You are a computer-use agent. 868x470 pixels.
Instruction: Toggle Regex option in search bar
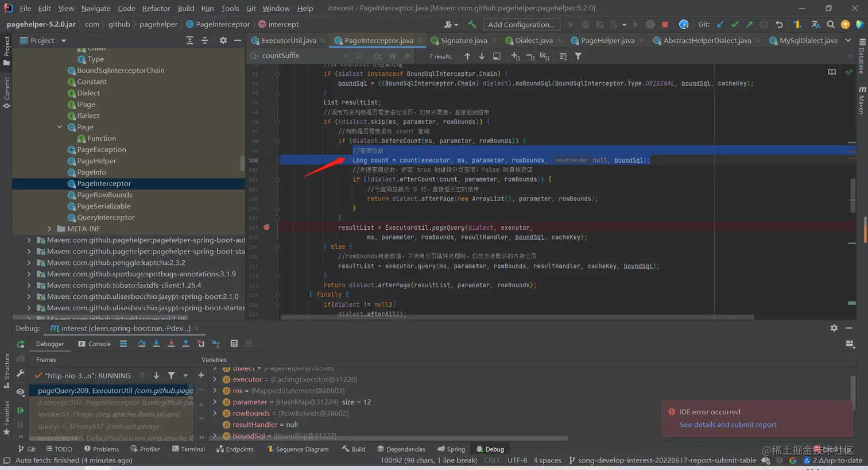pos(407,56)
